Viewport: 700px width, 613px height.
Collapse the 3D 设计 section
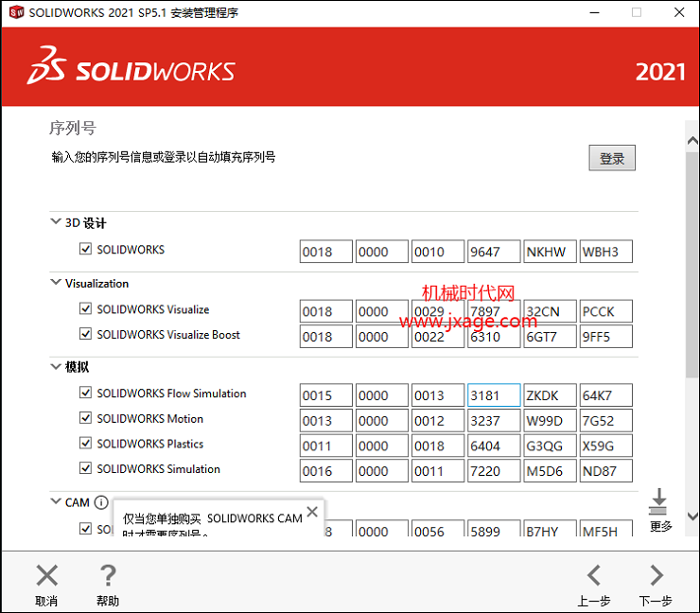(56, 221)
